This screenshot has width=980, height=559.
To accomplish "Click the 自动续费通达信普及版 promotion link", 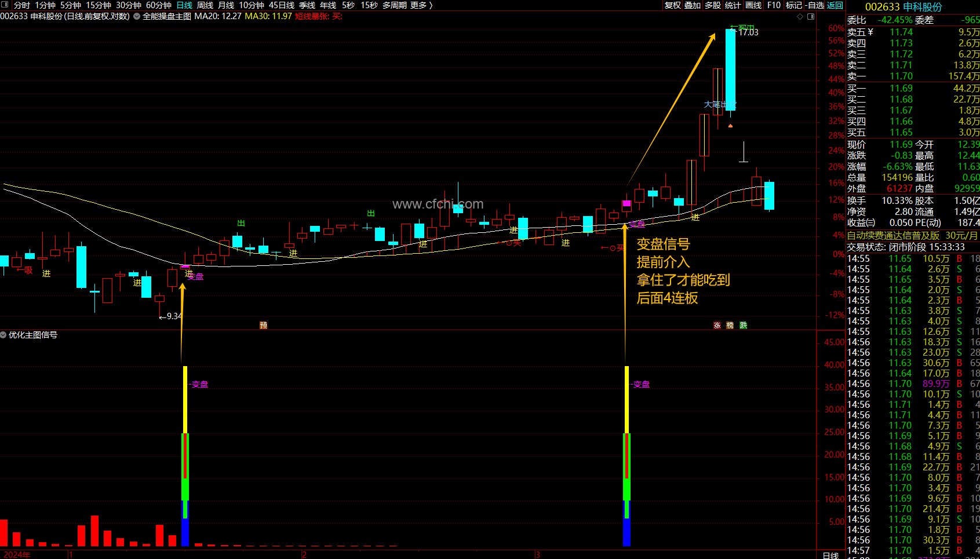I will point(912,236).
